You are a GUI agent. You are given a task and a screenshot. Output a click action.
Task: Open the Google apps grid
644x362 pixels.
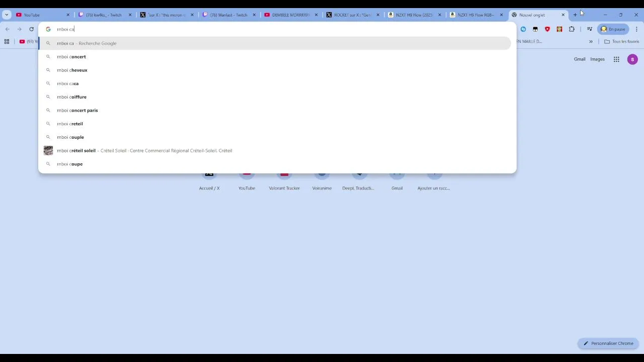[x=616, y=59]
